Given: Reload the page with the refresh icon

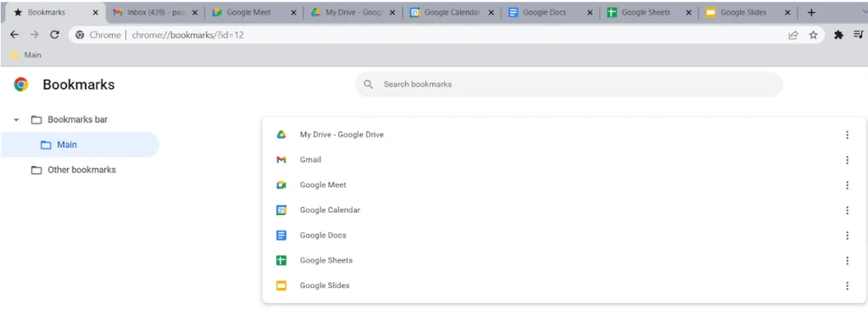Looking at the screenshot, I should tap(54, 35).
